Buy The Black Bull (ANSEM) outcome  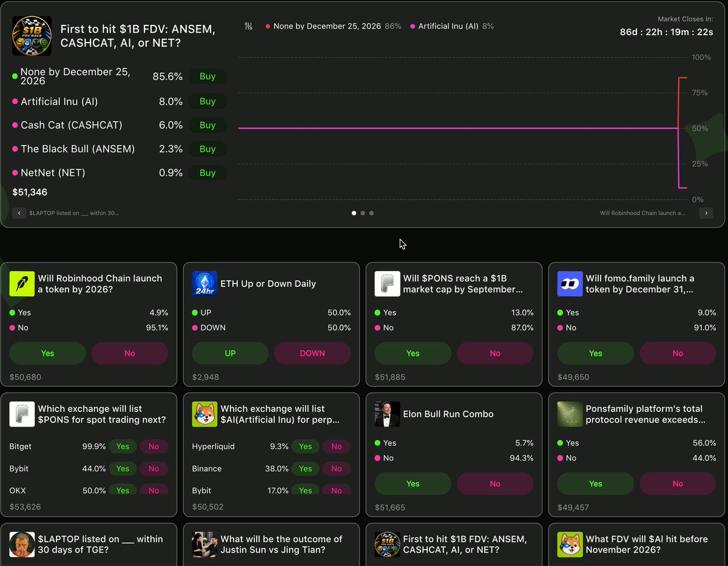[207, 149]
